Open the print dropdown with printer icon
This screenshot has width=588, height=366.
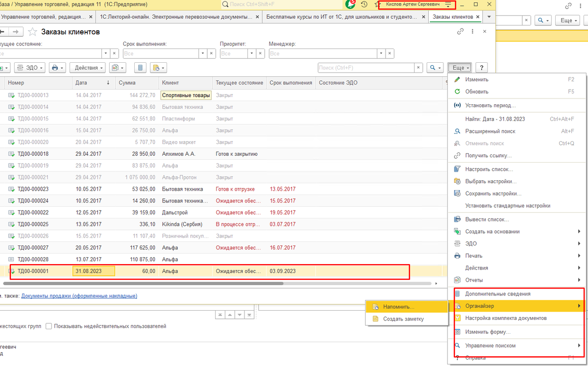tap(57, 68)
